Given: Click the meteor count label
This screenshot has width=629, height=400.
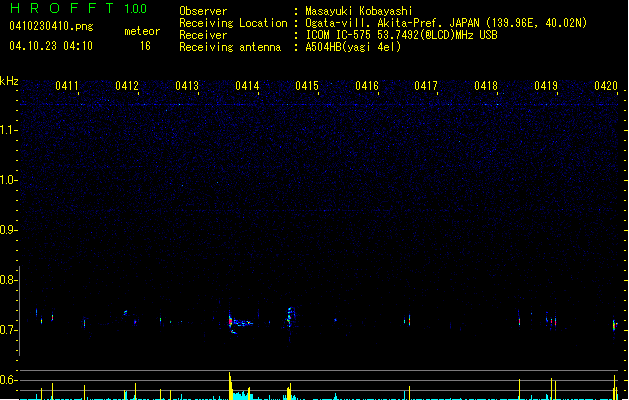Looking at the screenshot, I should coord(142,31).
